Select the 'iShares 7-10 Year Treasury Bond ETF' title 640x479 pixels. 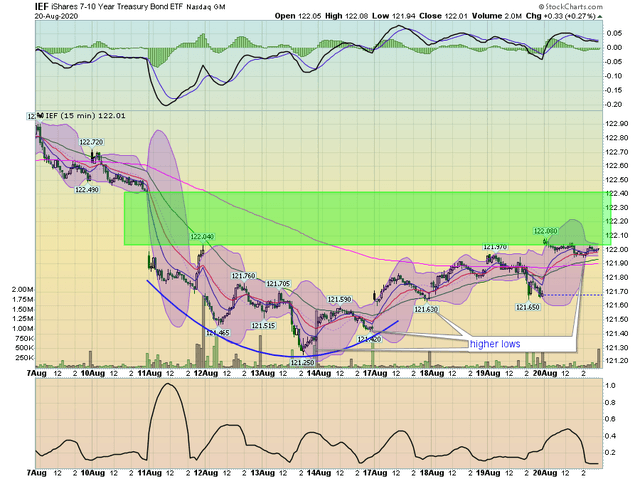pyautogui.click(x=118, y=7)
